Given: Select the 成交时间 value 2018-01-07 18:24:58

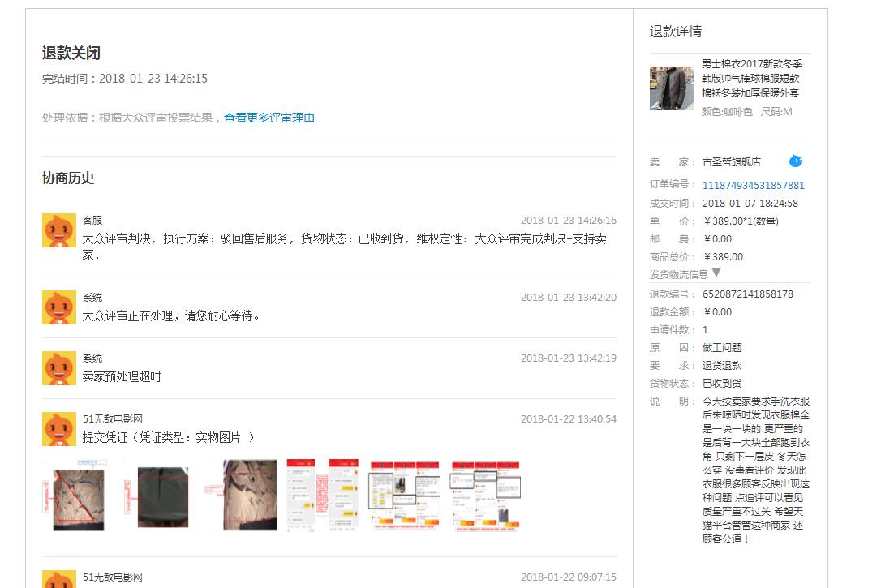Looking at the screenshot, I should click(x=750, y=204).
